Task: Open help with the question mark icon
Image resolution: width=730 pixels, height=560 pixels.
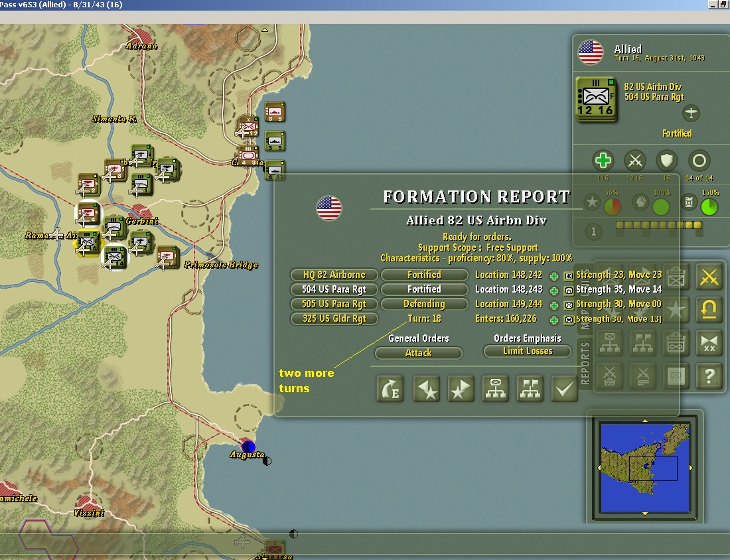Action: pos(709,376)
